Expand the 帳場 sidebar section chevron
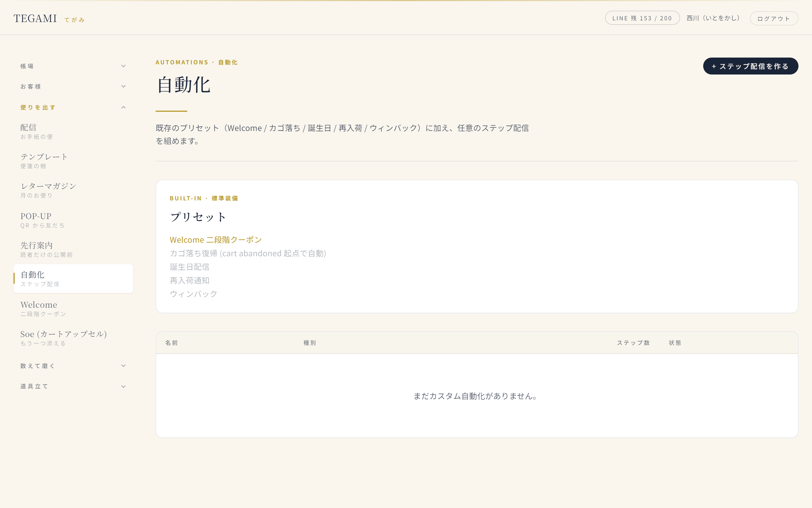This screenshot has width=812, height=508. [x=123, y=66]
